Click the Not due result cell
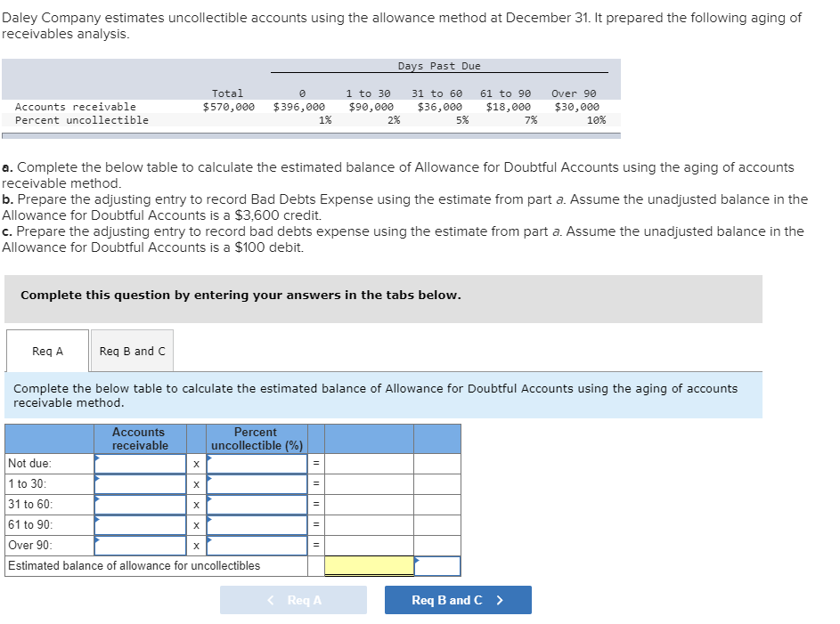 pos(369,464)
